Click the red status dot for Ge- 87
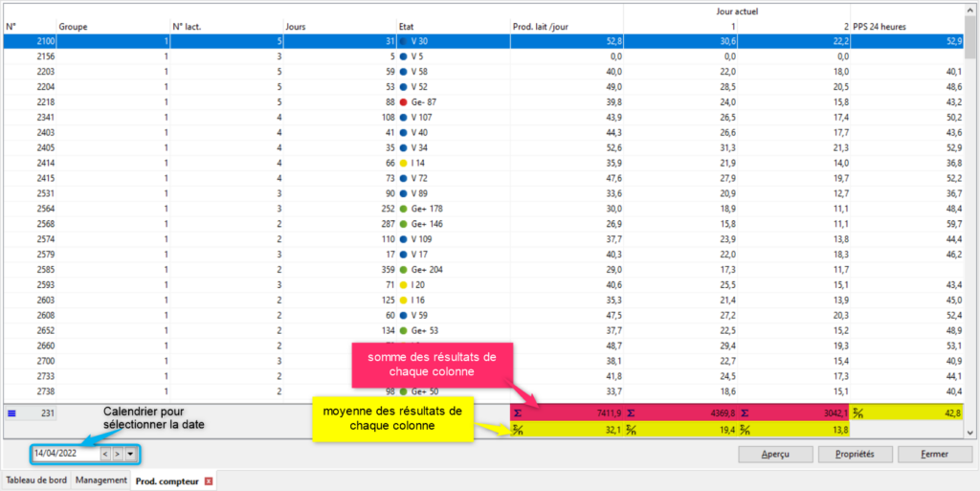 tap(403, 102)
